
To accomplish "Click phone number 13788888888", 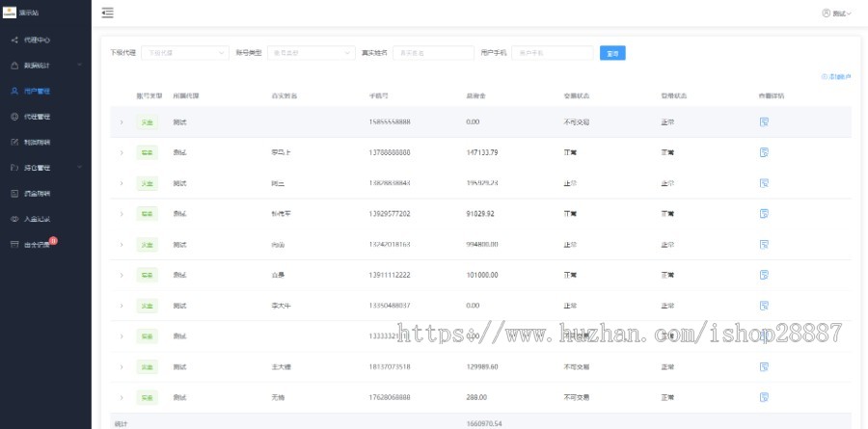I will (390, 152).
